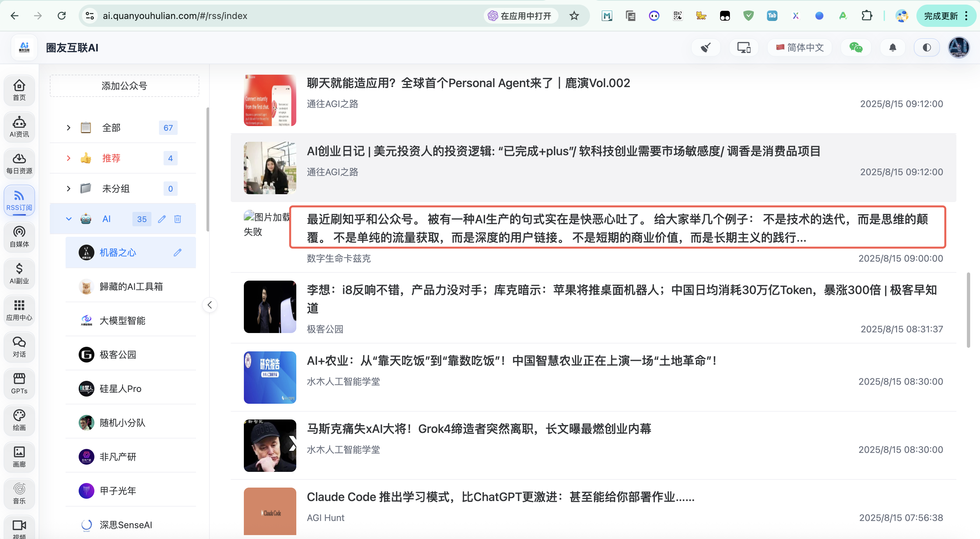Edit 机器之心 feed pencil icon
The image size is (980, 539).
coord(178,252)
